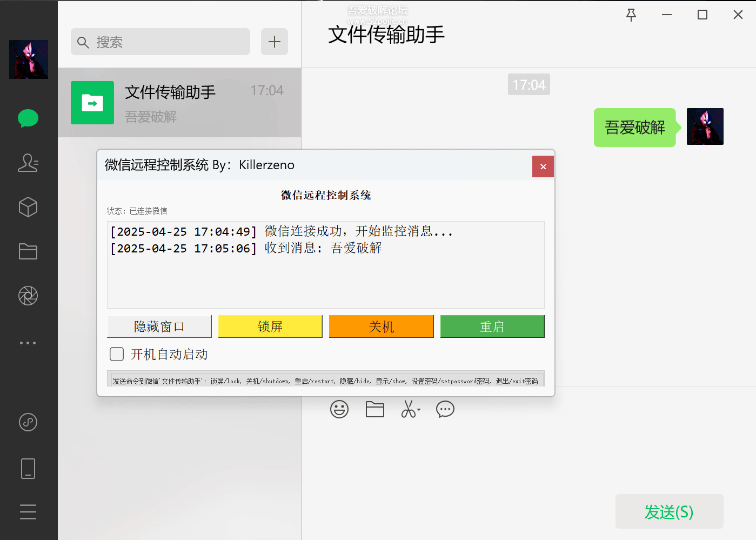Open the Files folder icon in sidebar
This screenshot has width=756, height=540.
point(28,251)
